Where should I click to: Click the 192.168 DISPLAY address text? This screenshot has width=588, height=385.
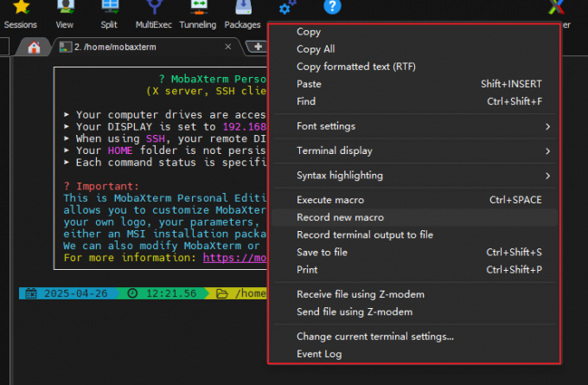pos(245,127)
